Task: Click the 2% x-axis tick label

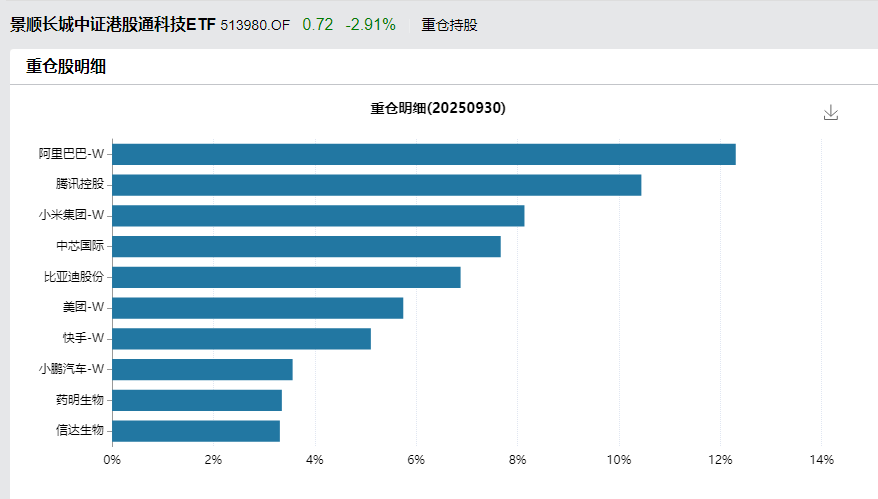Action: (x=213, y=460)
